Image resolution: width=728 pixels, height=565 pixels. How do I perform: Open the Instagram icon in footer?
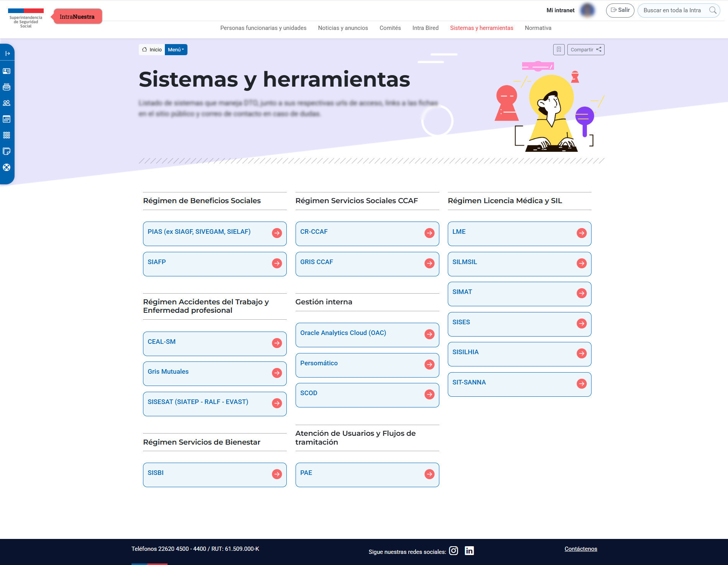point(454,551)
